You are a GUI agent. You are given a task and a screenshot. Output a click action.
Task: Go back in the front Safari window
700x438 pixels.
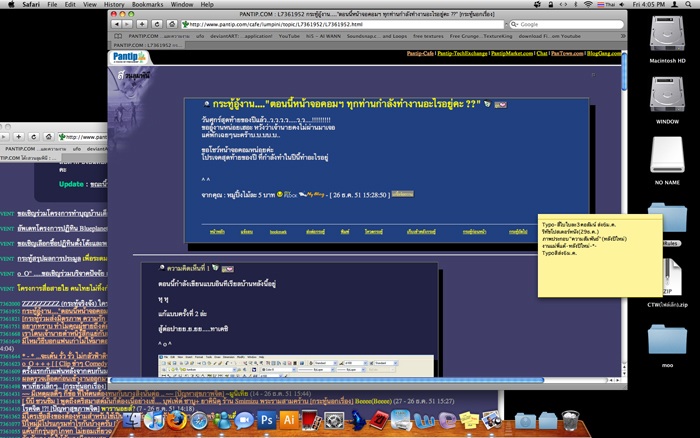point(116,24)
